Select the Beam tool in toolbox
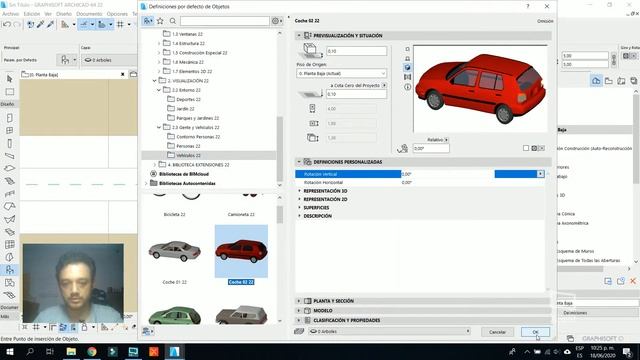 pos(9,156)
